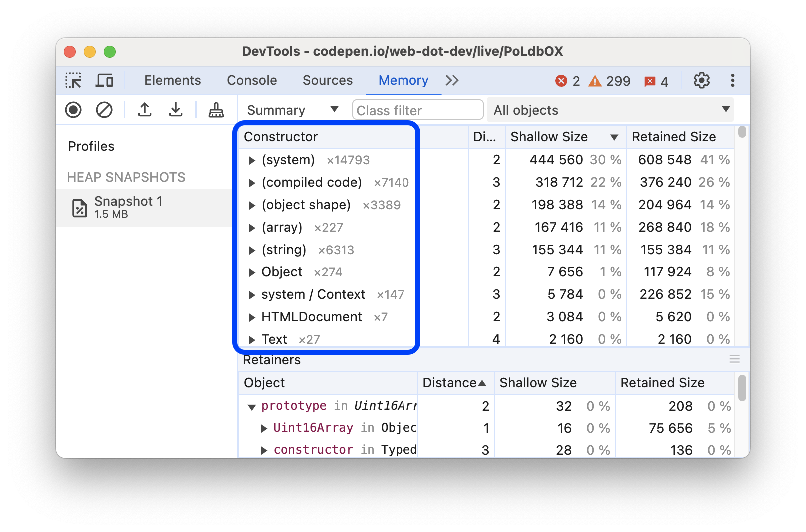Click the Uint16Array retainer link
This screenshot has height=532, width=806.
[313, 428]
